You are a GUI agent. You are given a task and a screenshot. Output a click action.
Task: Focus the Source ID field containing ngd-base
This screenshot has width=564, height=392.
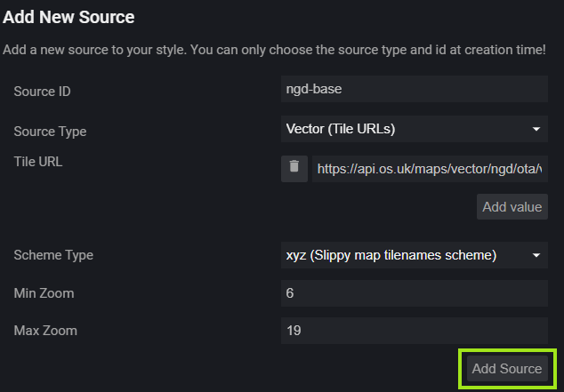414,89
